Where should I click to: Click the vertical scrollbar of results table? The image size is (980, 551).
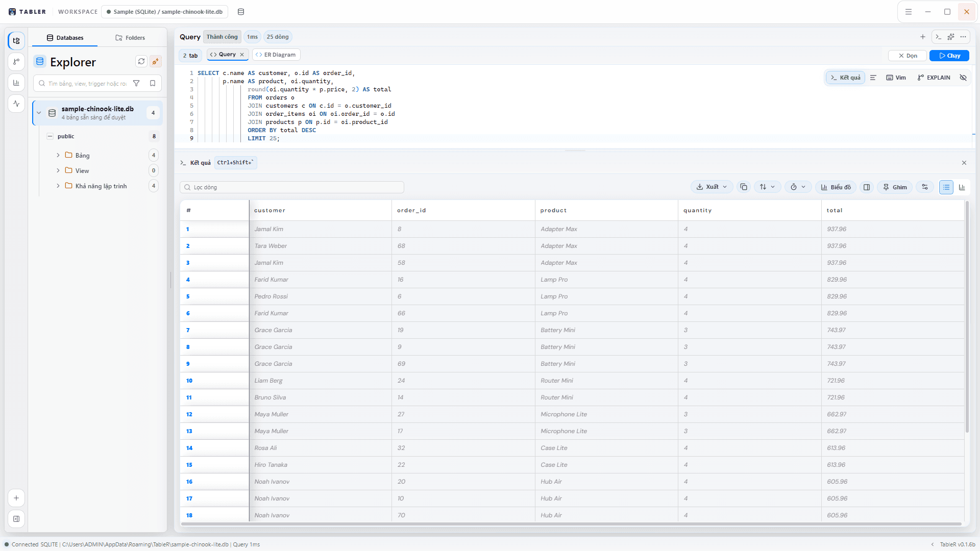pos(967,316)
